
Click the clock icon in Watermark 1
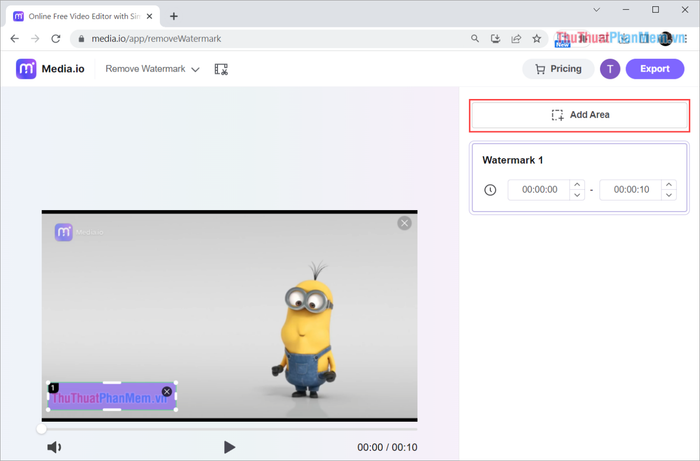490,190
